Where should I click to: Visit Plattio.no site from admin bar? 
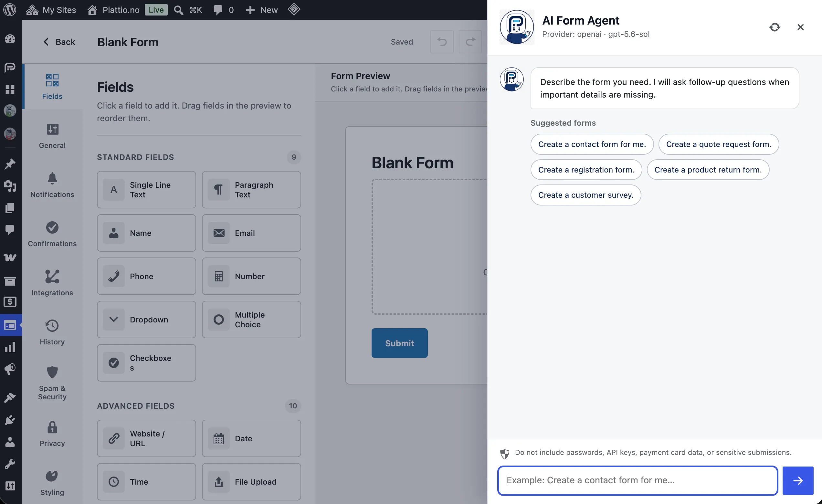click(x=113, y=10)
